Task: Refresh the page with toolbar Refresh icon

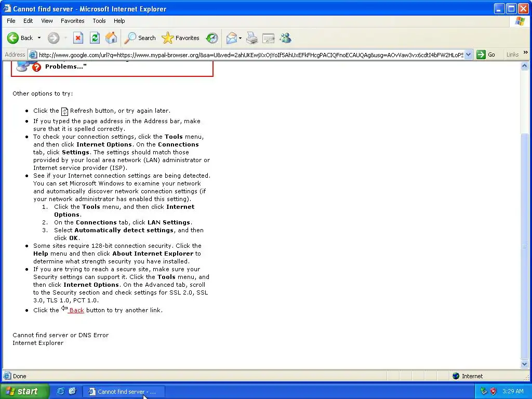Action: [95, 38]
